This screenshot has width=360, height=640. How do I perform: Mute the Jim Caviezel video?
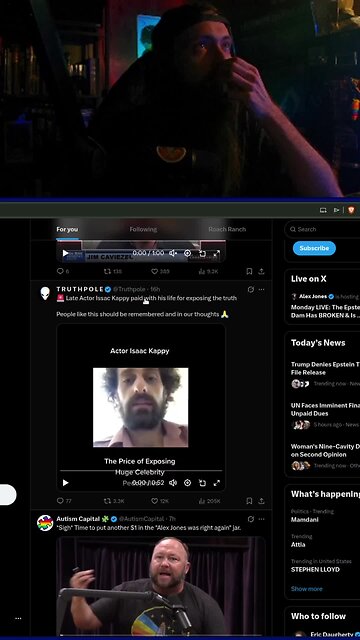[173, 253]
